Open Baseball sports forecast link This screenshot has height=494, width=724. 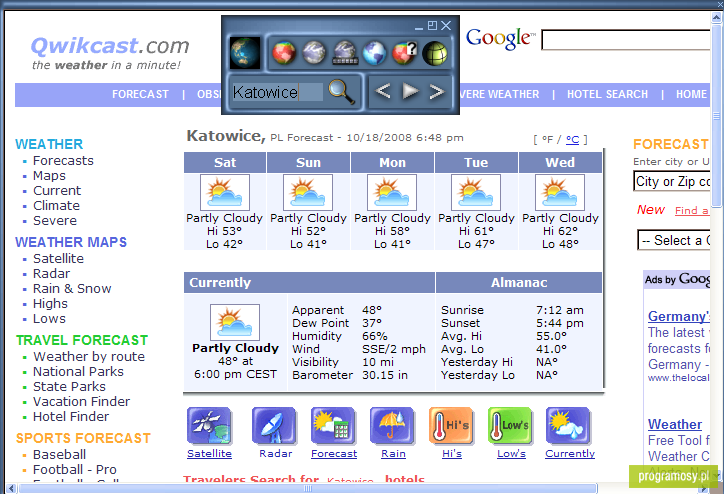(x=60, y=455)
